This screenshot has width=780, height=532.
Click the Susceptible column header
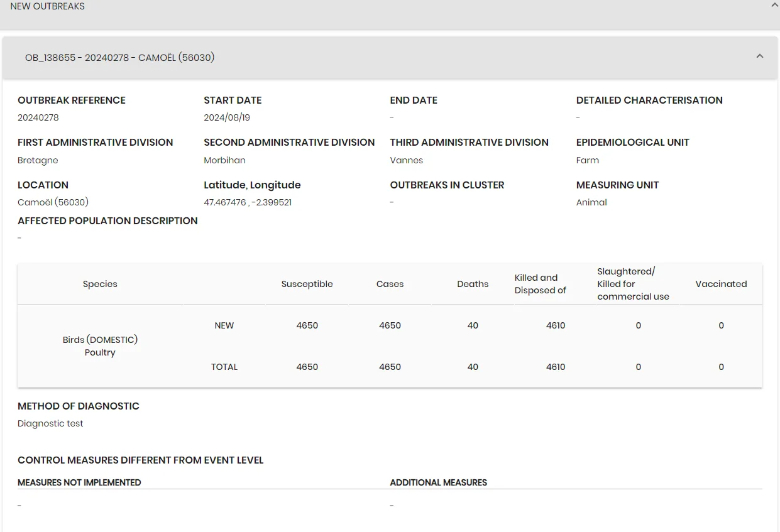pyautogui.click(x=307, y=284)
